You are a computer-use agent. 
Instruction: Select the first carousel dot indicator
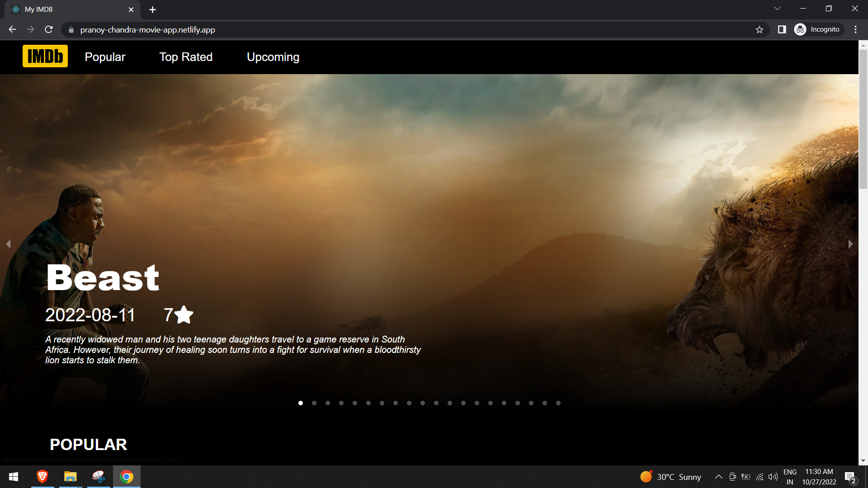(301, 403)
